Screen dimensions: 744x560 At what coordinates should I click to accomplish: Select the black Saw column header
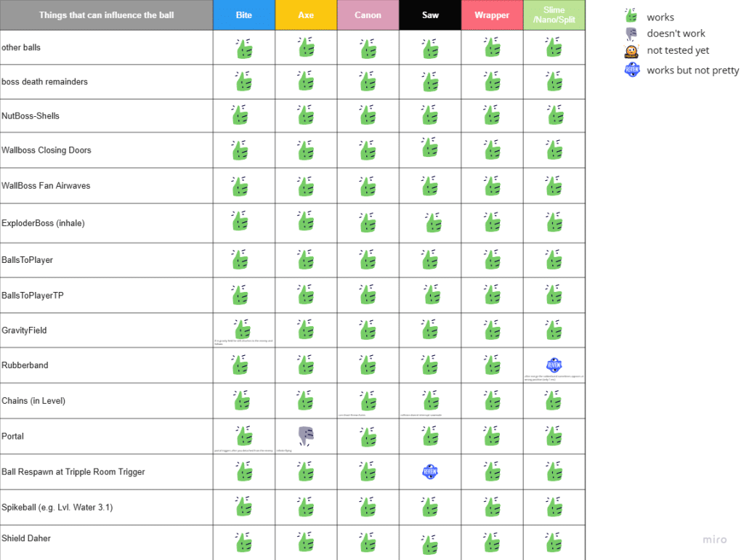click(x=430, y=15)
